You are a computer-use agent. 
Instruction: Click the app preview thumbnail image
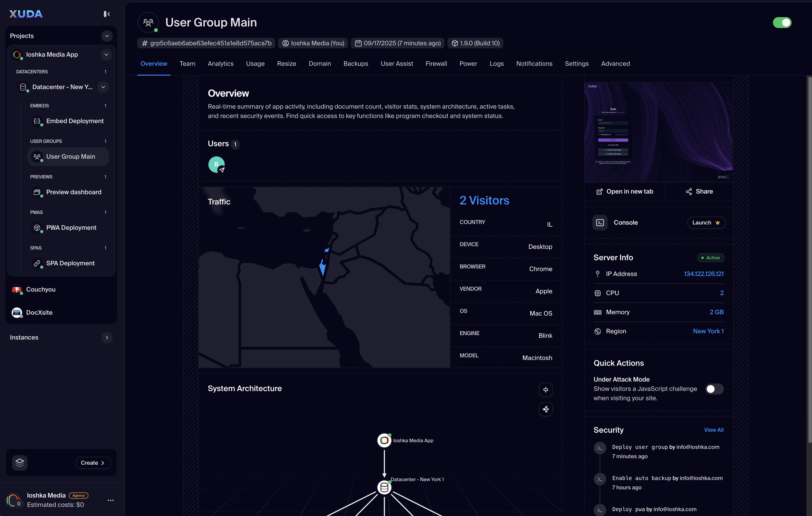point(658,132)
